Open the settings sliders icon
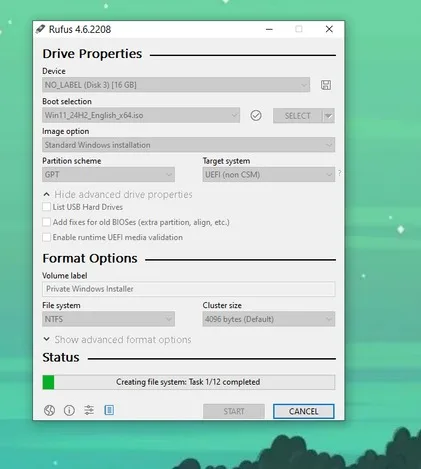Image resolution: width=421 pixels, height=469 pixels. (x=89, y=410)
